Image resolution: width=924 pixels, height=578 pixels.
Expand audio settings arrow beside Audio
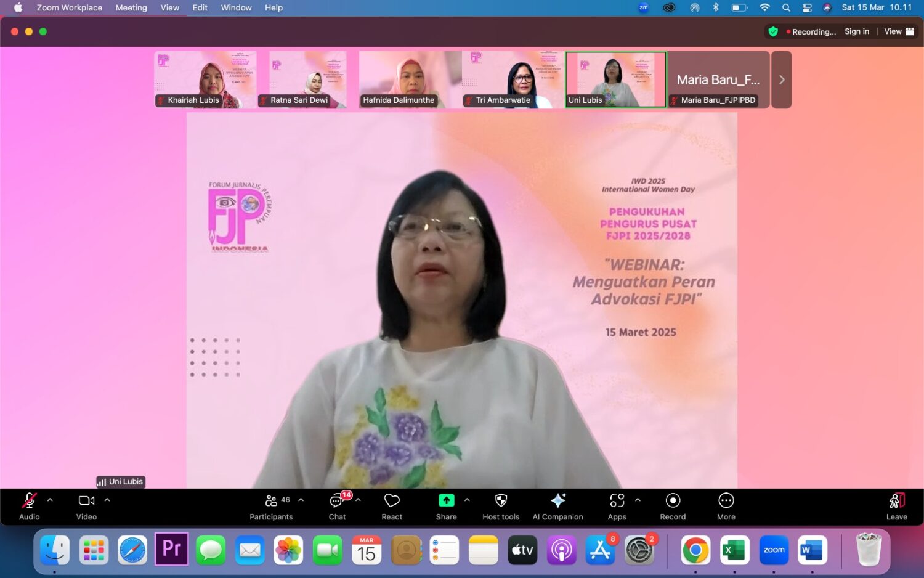(50, 500)
